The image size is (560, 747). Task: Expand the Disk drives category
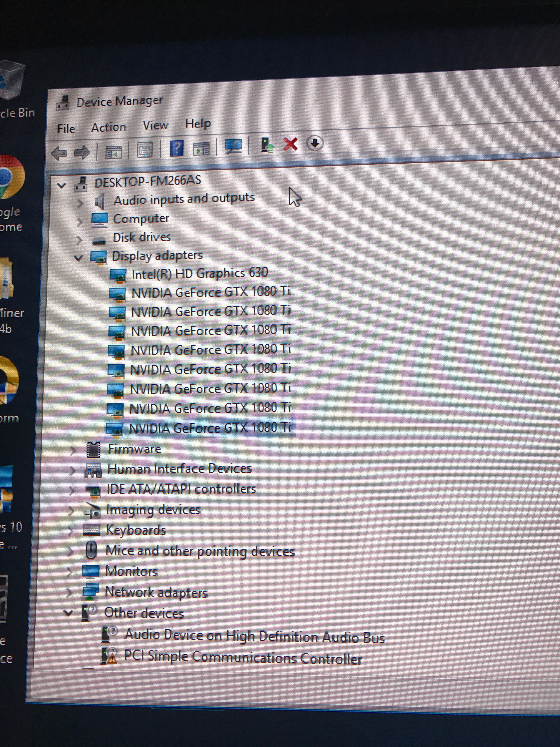(x=79, y=240)
